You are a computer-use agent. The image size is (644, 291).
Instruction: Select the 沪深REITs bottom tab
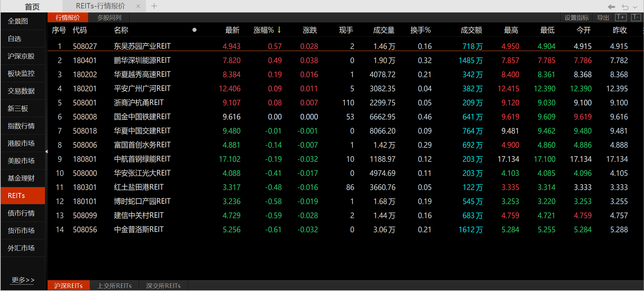coord(68,286)
